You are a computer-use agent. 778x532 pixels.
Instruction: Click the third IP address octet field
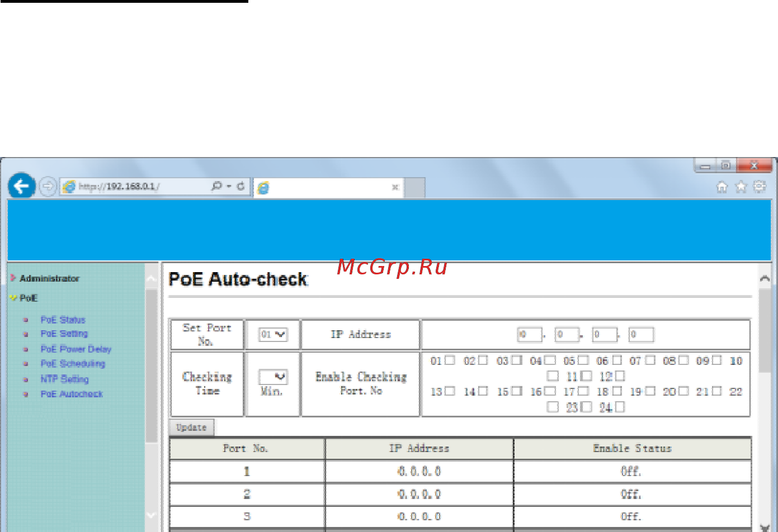coord(605,334)
